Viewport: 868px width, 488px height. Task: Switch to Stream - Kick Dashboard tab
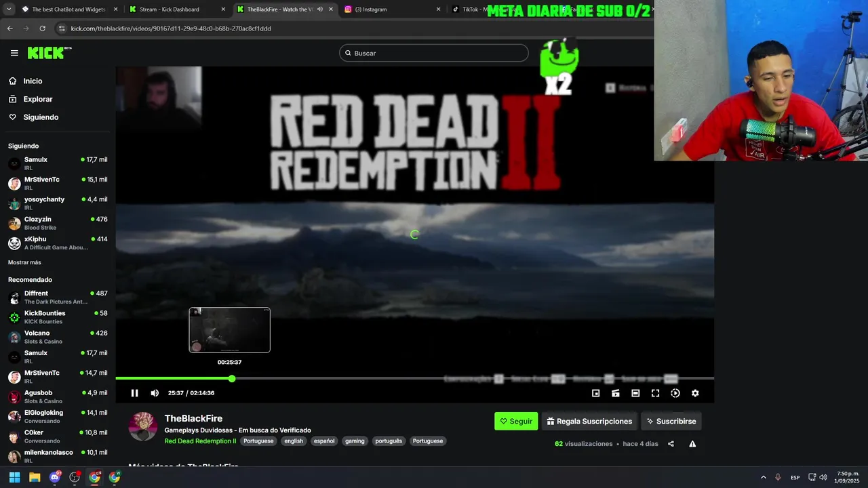(178, 9)
